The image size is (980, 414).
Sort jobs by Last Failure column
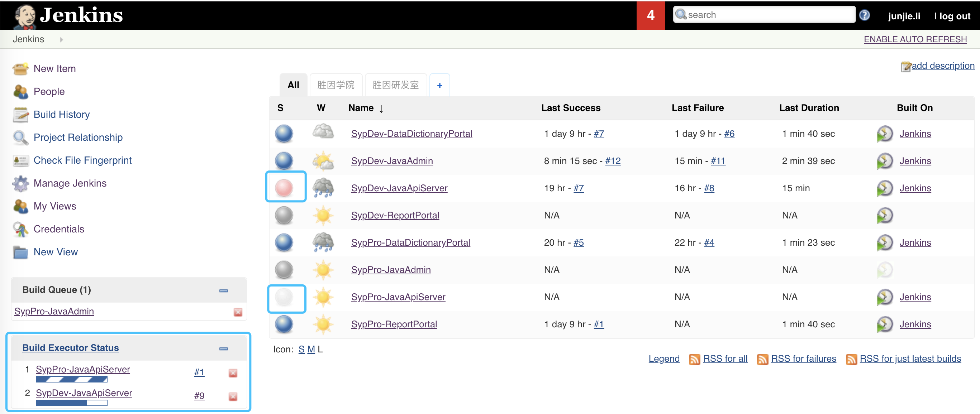click(697, 108)
